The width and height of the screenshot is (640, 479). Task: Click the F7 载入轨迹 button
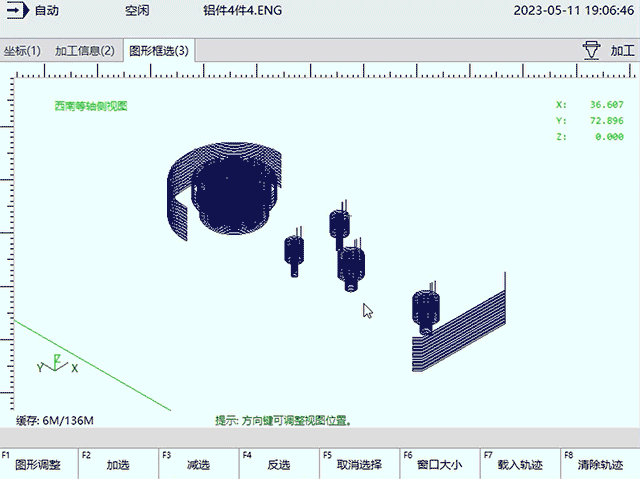[x=520, y=464]
